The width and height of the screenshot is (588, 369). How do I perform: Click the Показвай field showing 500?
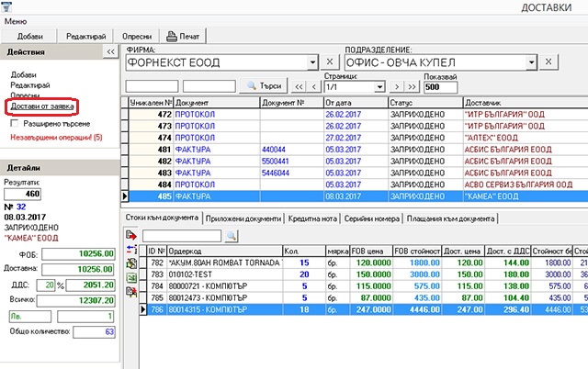[x=441, y=87]
